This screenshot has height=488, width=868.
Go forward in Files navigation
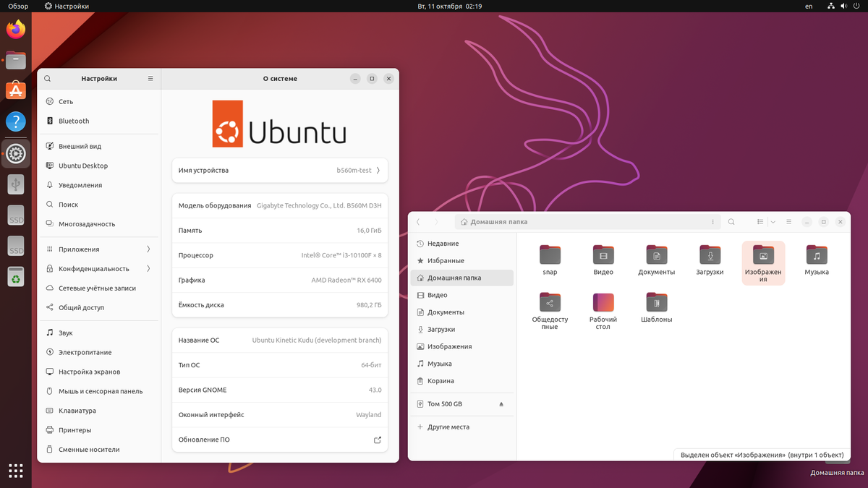pos(436,222)
